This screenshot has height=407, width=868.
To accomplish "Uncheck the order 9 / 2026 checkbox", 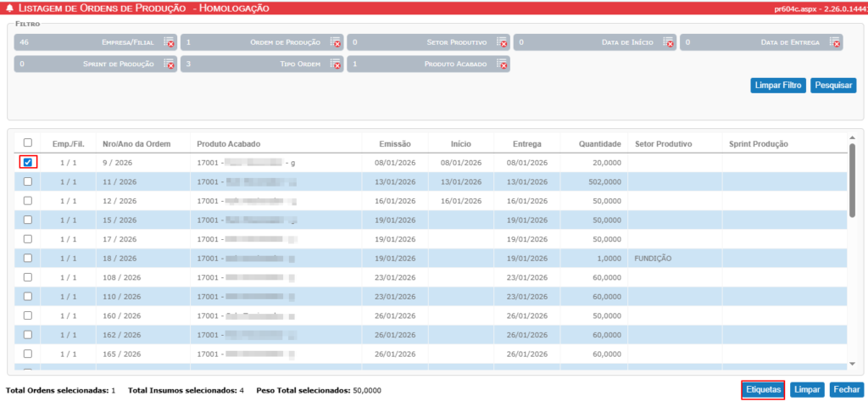I will pyautogui.click(x=28, y=162).
